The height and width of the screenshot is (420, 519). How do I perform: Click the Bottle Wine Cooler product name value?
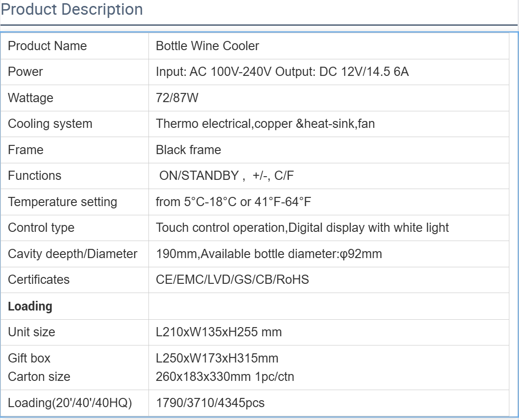207,46
